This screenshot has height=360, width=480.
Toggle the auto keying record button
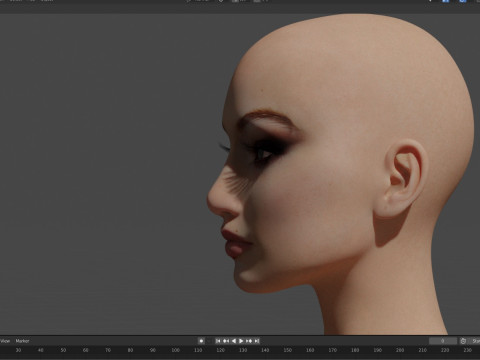pyautogui.click(x=201, y=341)
